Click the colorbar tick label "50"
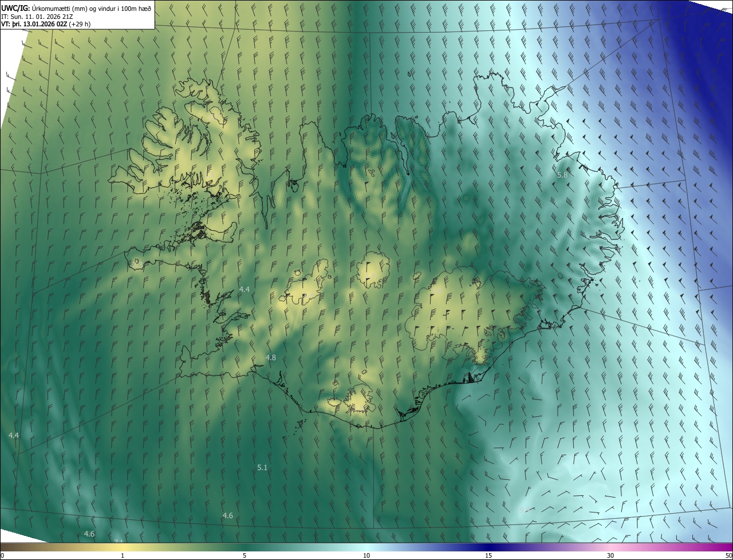The image size is (733, 560). [728, 555]
